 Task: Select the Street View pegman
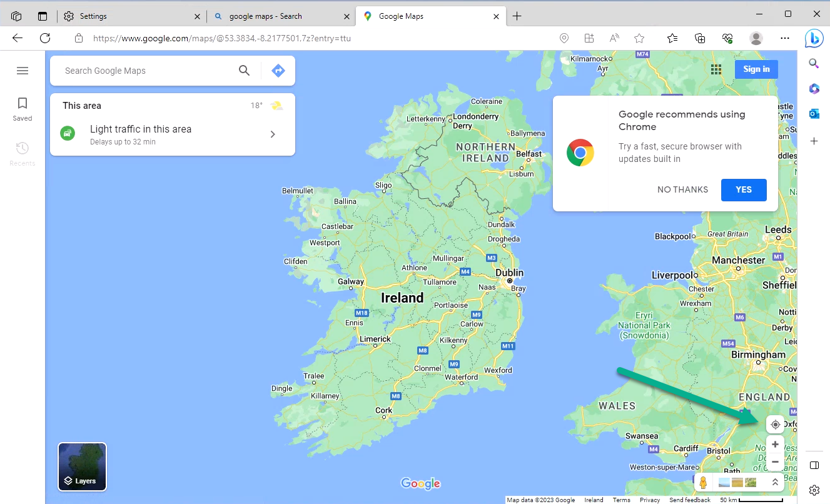[x=703, y=482]
